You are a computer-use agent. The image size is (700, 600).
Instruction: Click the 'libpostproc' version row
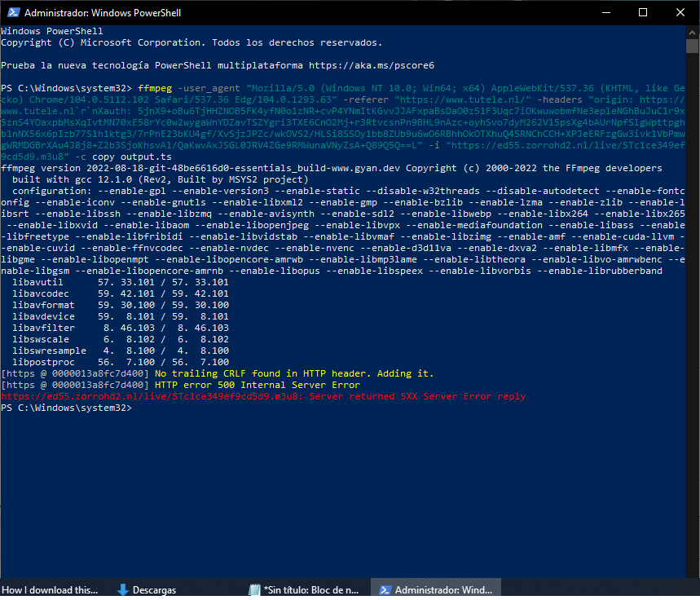point(120,362)
